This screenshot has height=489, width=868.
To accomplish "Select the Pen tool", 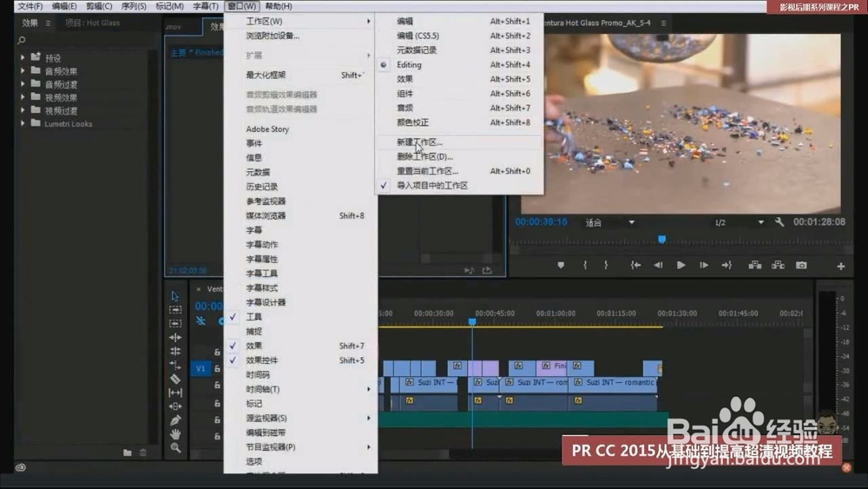I will point(175,420).
